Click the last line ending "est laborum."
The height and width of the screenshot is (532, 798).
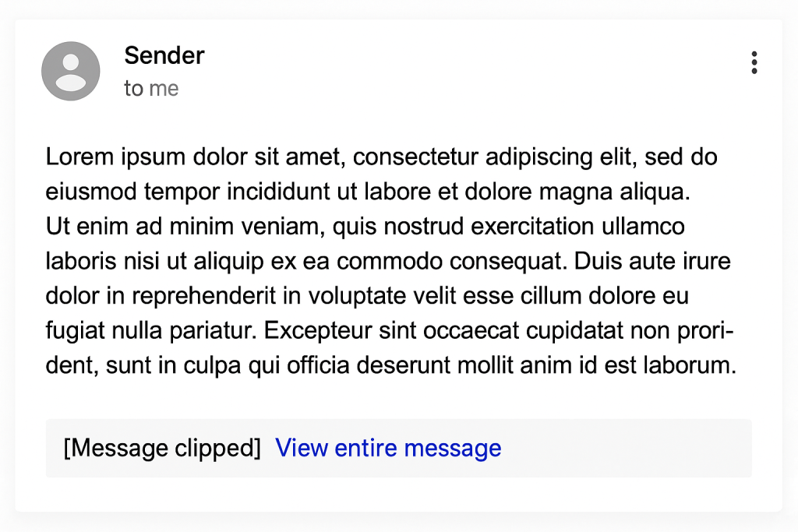390,365
